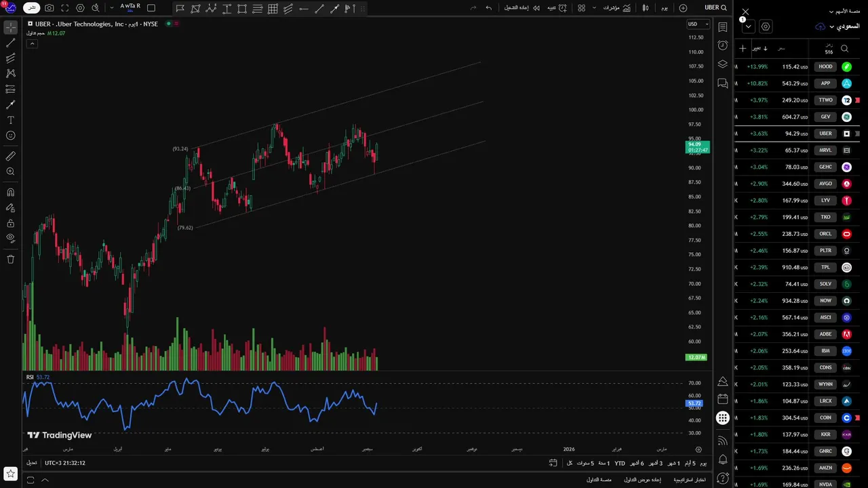Select the zoom in tool
This screenshot has width=868, height=488.
click(x=11, y=171)
